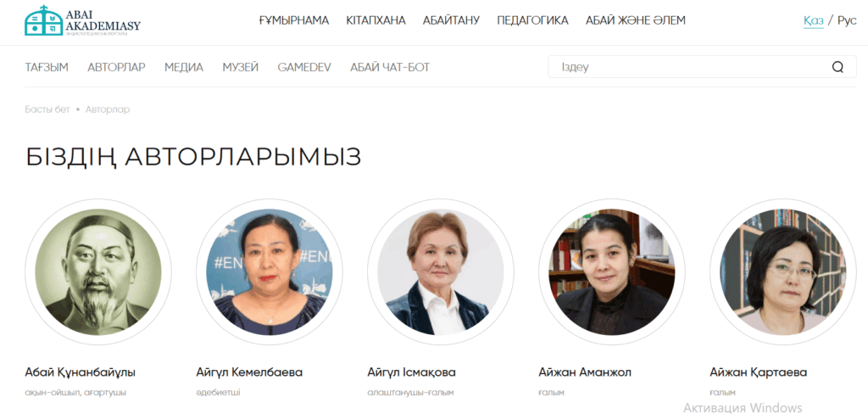868x419 pixels.
Task: Open ПЕДАГОГИКА in top navigation
Action: pos(532,20)
